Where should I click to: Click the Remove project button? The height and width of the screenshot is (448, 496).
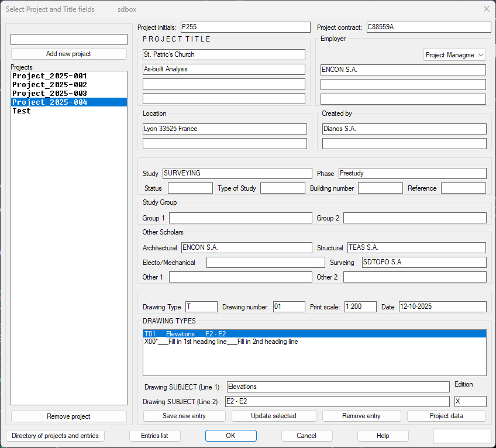pos(68,416)
